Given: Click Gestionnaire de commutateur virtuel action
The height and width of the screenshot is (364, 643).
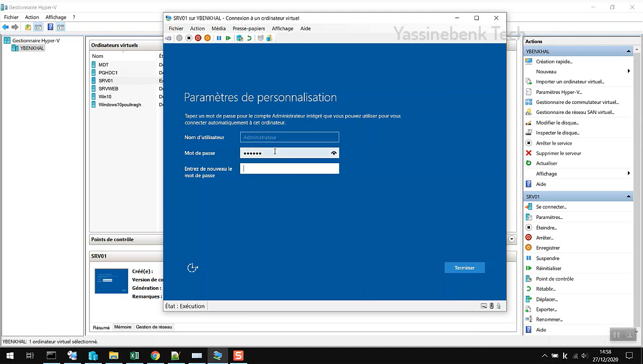Looking at the screenshot, I should [577, 102].
